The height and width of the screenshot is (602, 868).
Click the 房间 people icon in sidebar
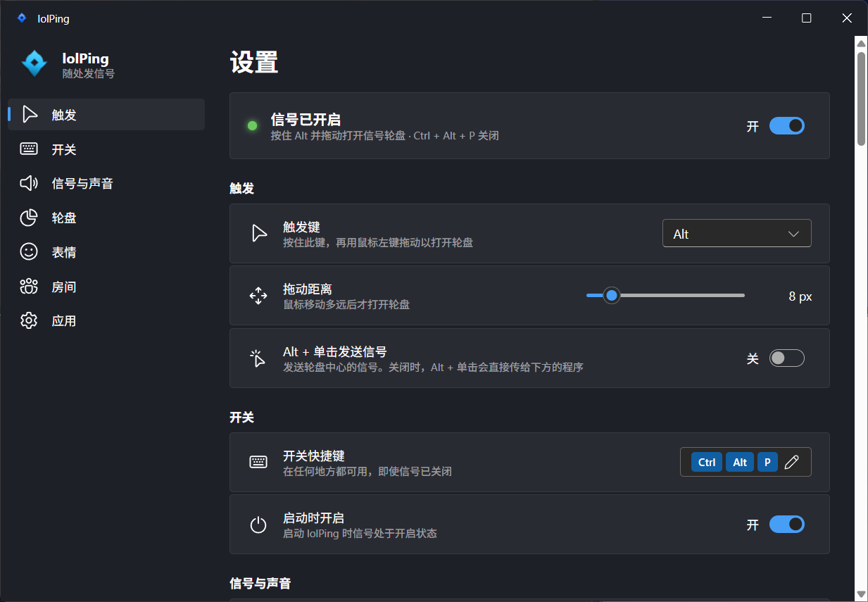pos(29,286)
